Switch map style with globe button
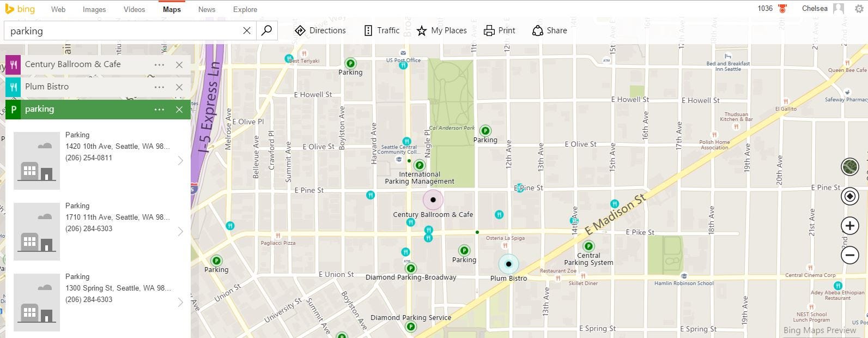Screen dimensions: 868x338 point(850,167)
